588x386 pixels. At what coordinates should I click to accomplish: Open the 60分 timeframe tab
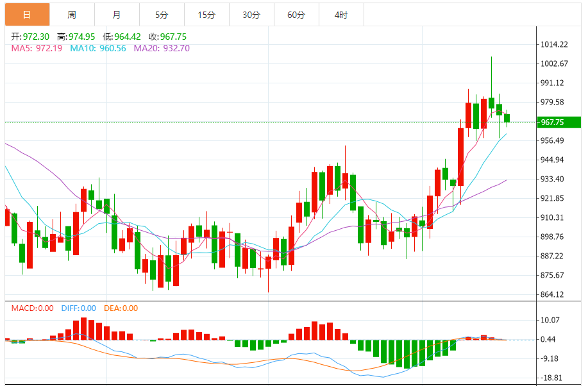pos(297,15)
